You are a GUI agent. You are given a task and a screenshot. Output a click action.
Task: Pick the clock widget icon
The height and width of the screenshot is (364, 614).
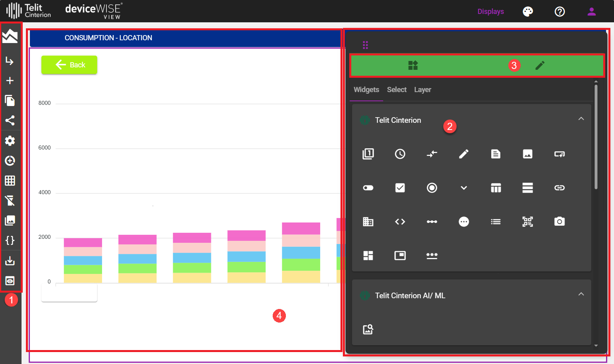point(400,154)
